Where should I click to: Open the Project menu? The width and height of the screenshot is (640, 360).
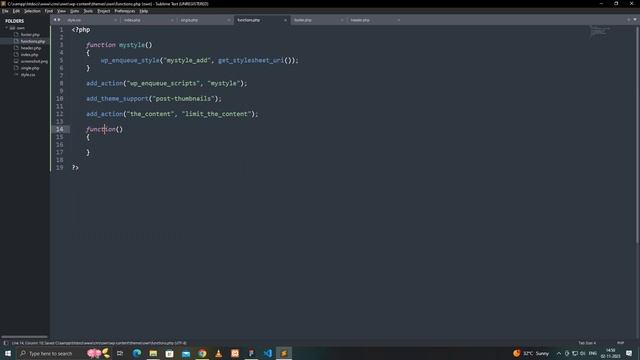[x=104, y=11]
